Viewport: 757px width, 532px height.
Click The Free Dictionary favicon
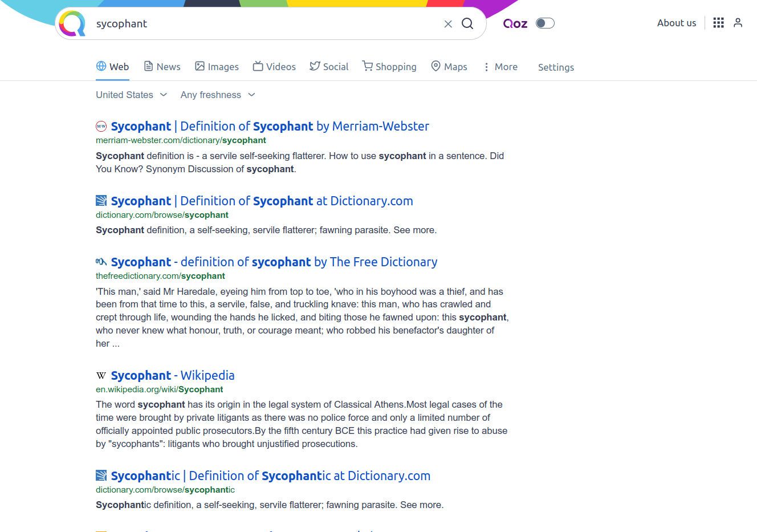pos(101,262)
